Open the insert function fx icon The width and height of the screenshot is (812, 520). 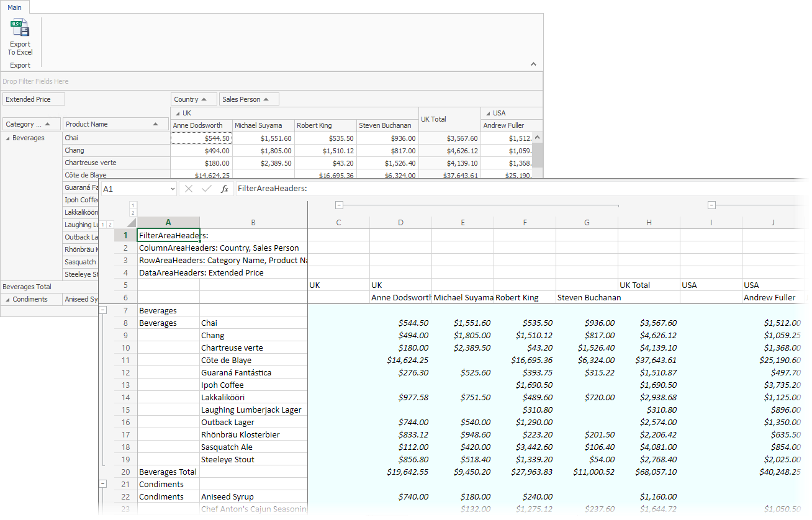click(x=225, y=189)
